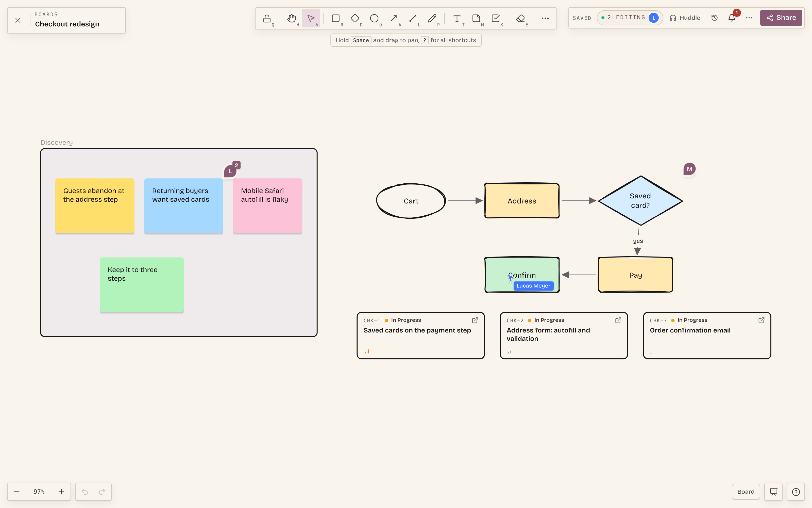This screenshot has width=812, height=508.
Task: Close the Checkout redesign board
Action: click(18, 21)
